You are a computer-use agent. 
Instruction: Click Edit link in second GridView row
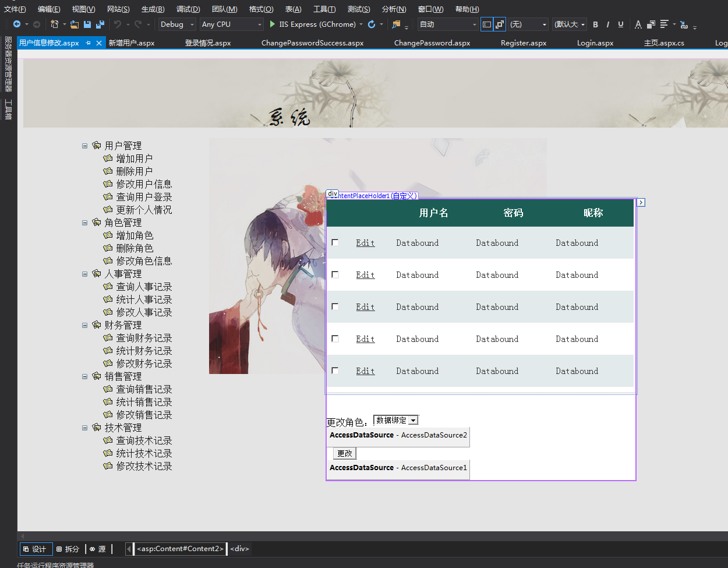pyautogui.click(x=365, y=275)
